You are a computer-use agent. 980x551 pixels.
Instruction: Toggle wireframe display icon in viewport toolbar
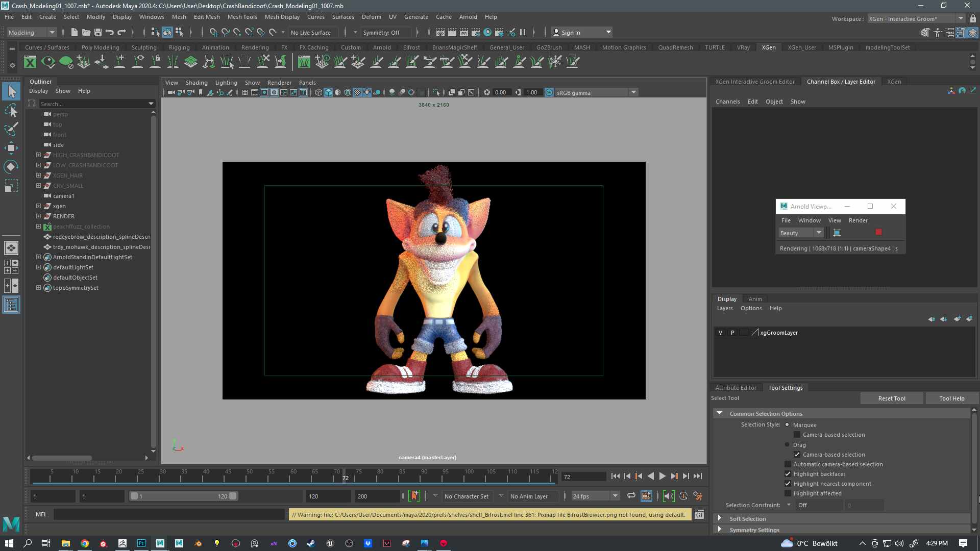[318, 92]
